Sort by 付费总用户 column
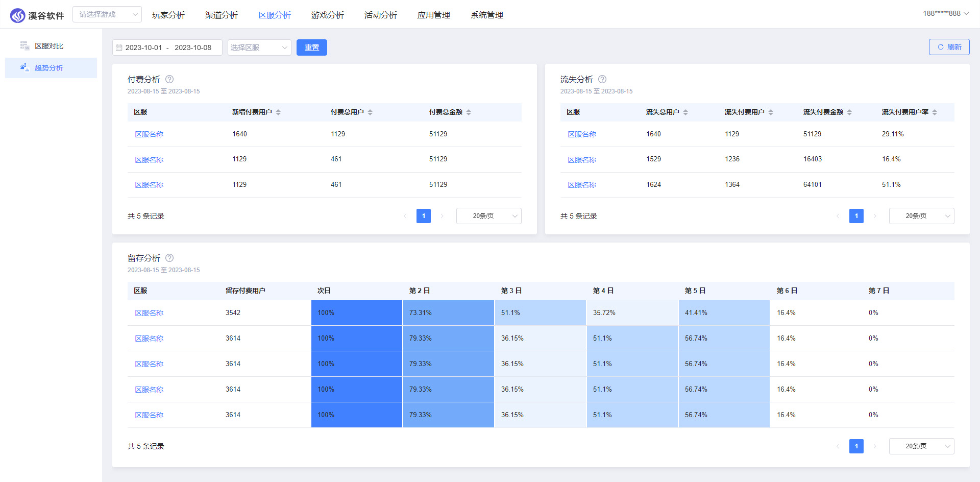 point(370,112)
